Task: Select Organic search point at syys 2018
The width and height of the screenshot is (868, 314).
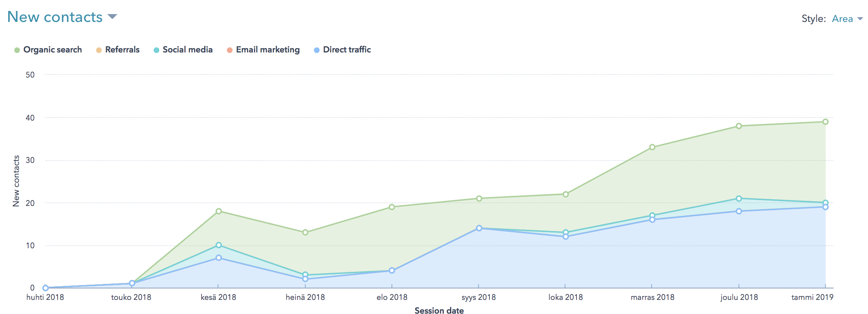Action: (x=479, y=199)
